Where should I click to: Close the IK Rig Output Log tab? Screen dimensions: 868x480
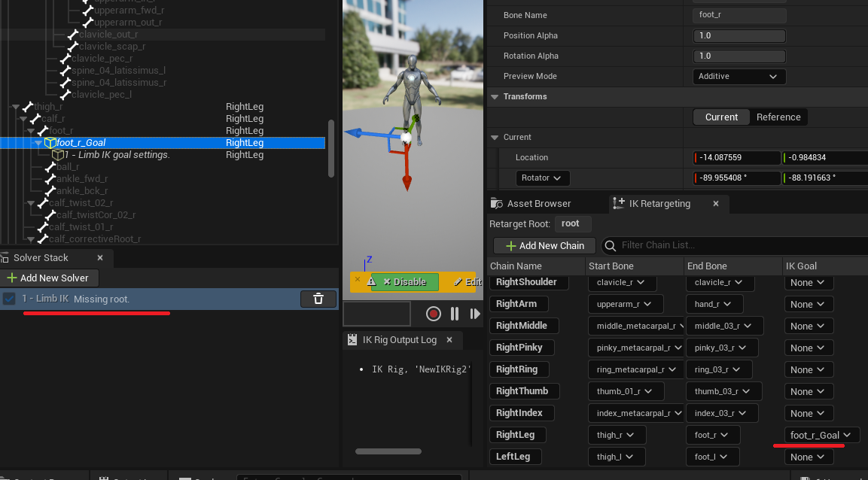[449, 340]
